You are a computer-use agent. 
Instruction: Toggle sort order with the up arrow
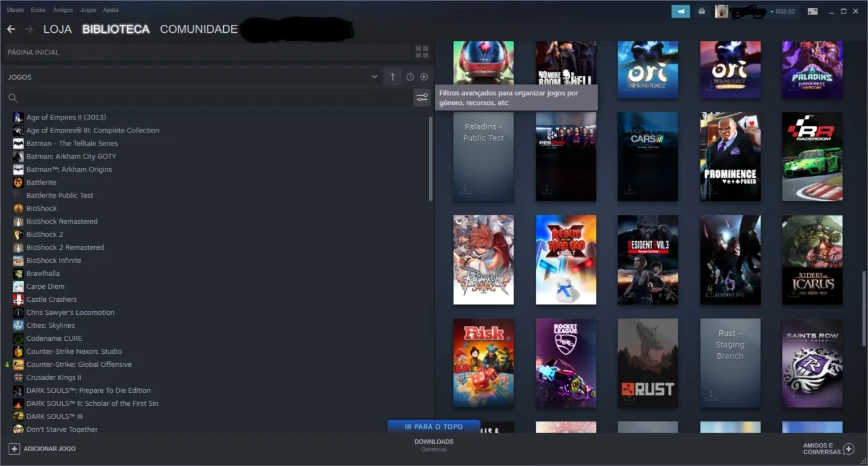point(392,77)
